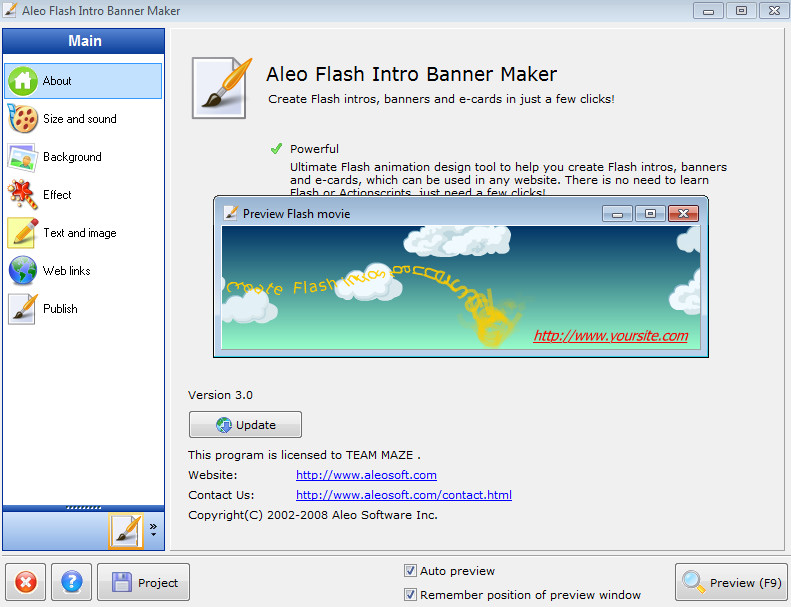
Task: Open the Project button
Action: [143, 582]
